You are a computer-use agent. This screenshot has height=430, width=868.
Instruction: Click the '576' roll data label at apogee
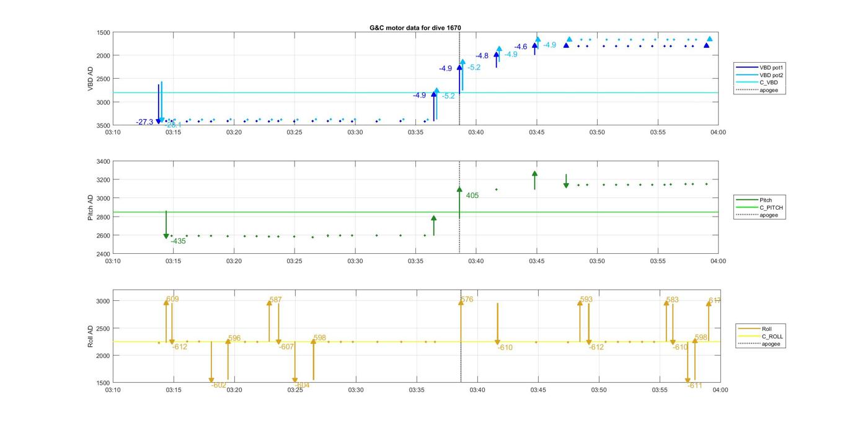[467, 300]
